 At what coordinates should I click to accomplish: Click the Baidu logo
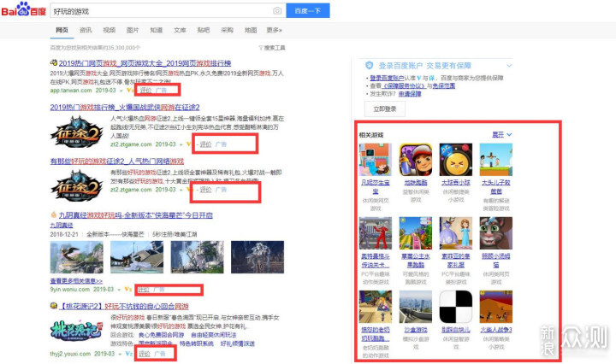[24, 9]
